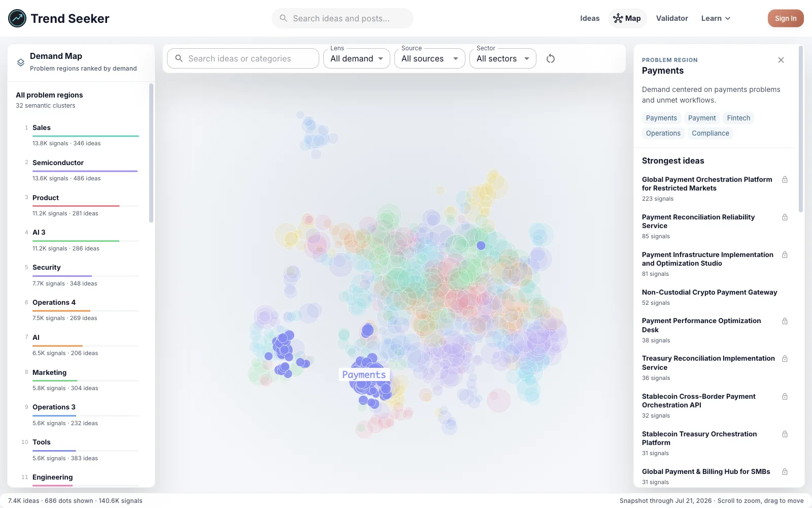Select the Product problem region

[x=81, y=205]
